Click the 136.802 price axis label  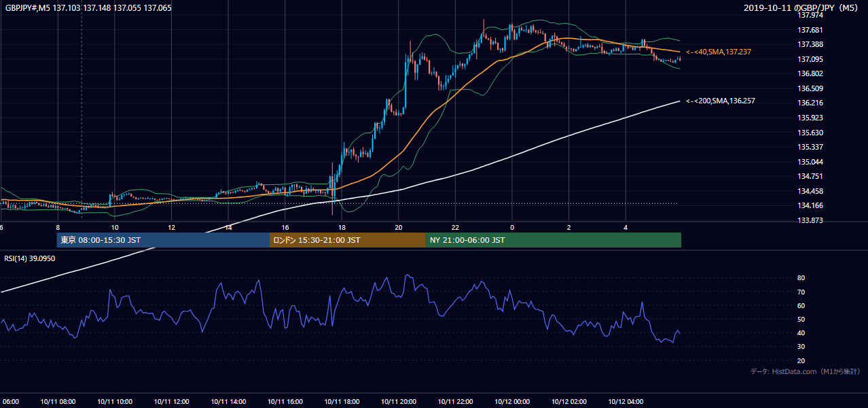tap(810, 73)
